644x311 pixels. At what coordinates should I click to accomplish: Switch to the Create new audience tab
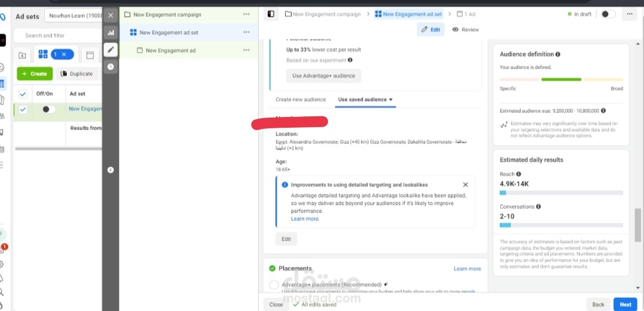301,100
